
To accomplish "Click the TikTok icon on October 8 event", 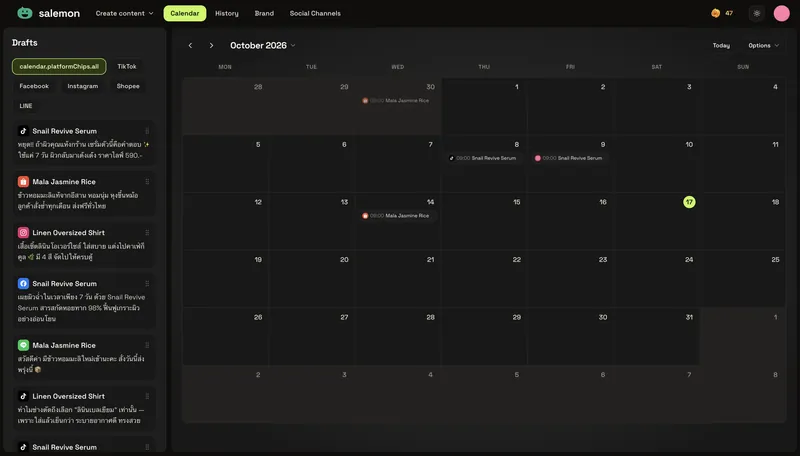I will coord(451,158).
